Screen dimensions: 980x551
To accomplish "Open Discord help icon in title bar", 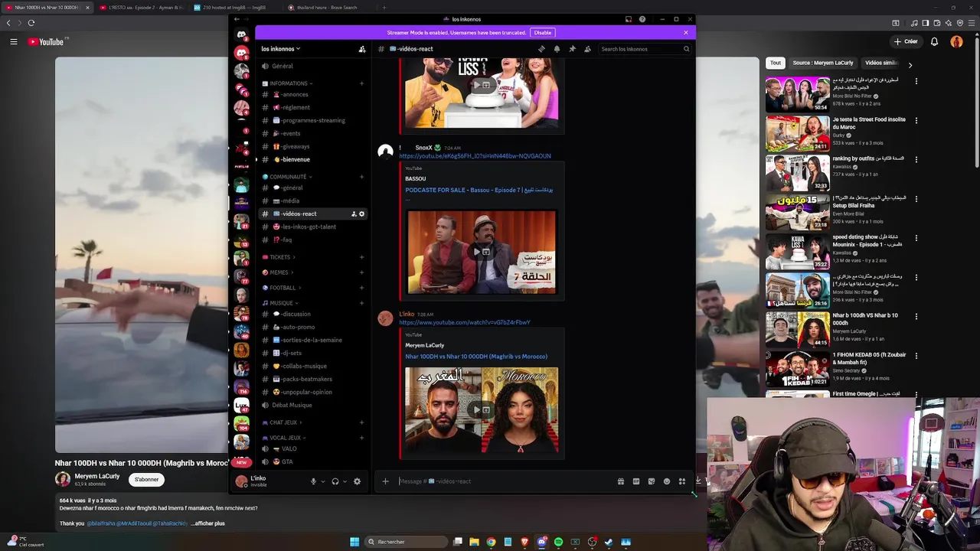I will tap(642, 19).
